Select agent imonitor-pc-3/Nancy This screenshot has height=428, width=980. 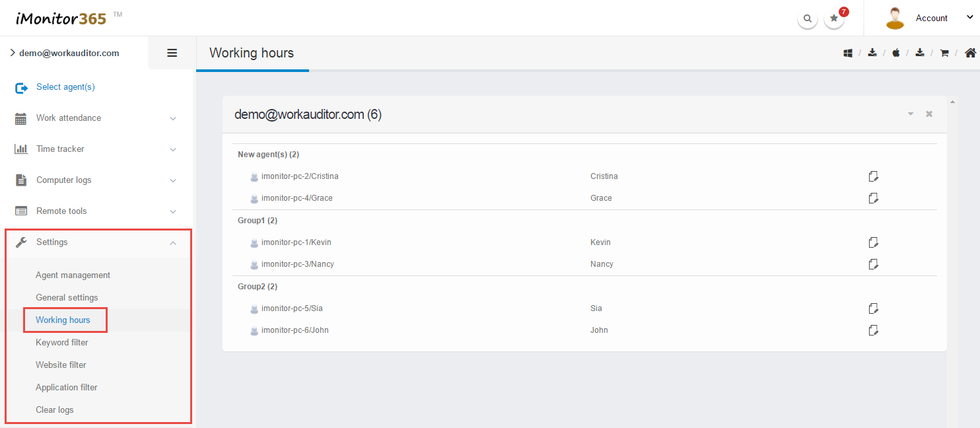298,264
